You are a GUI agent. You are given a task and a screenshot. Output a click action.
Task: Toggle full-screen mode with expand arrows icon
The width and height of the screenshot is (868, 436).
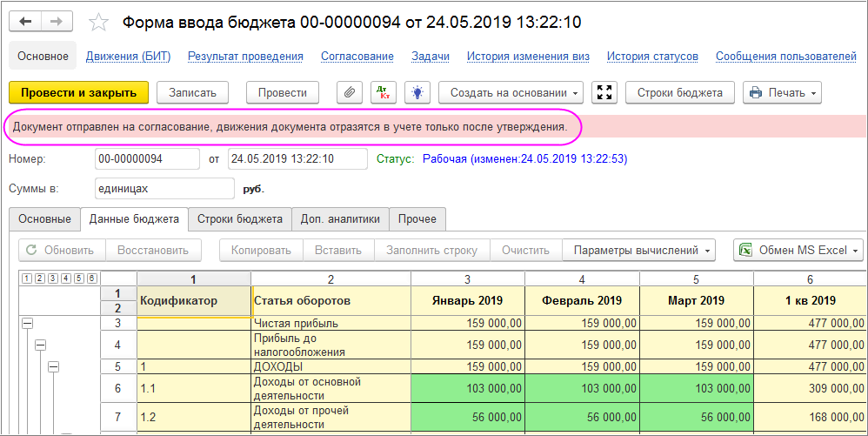point(604,92)
